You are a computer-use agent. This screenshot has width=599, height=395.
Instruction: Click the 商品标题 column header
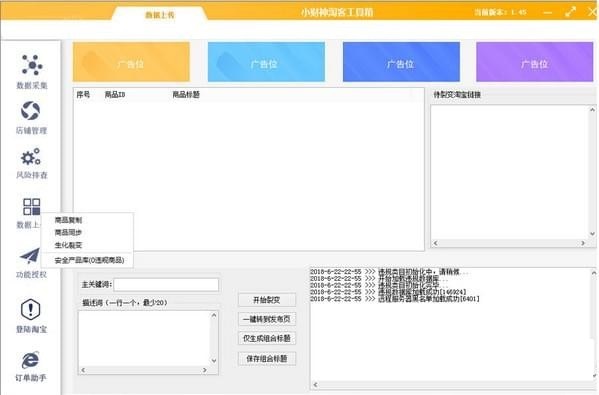point(186,94)
